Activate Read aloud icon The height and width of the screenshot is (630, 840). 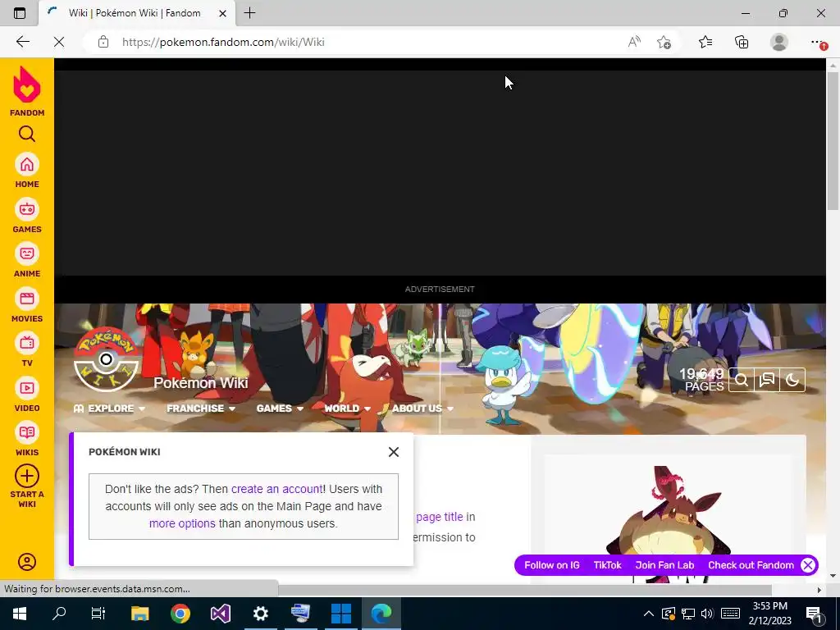634,42
